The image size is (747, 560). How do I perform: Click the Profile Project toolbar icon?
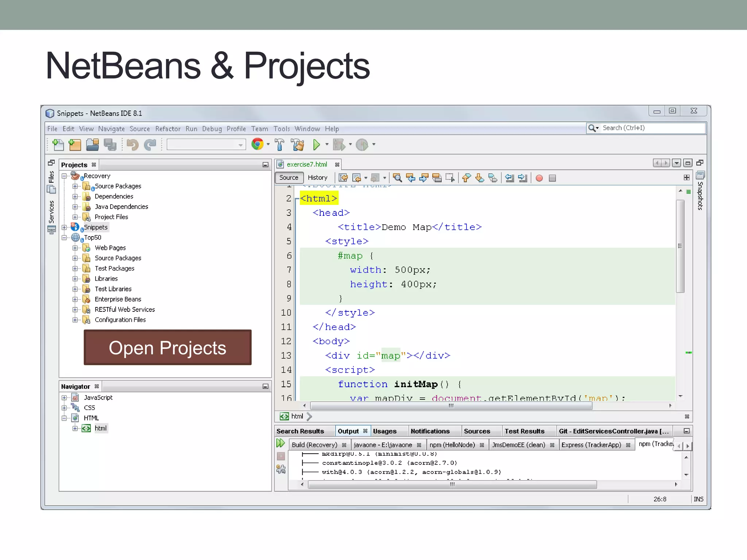point(362,145)
